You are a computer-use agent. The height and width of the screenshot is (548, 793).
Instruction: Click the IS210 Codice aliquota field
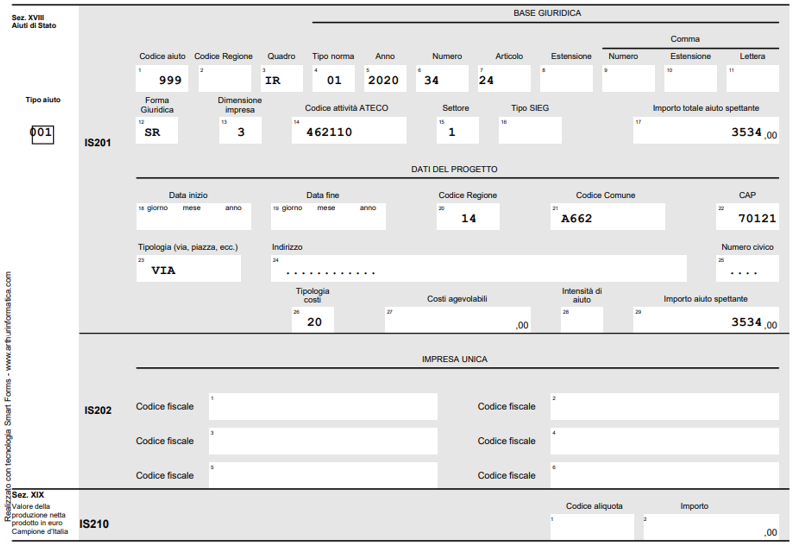(592, 527)
